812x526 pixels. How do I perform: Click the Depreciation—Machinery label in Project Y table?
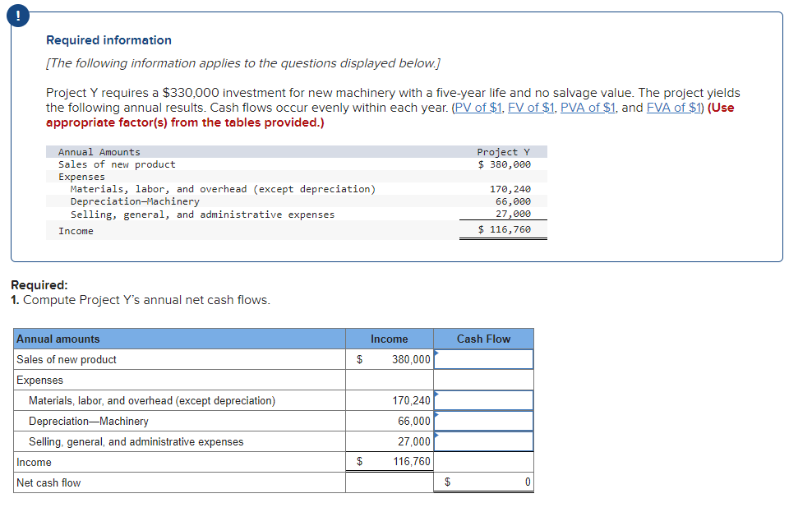135,201
